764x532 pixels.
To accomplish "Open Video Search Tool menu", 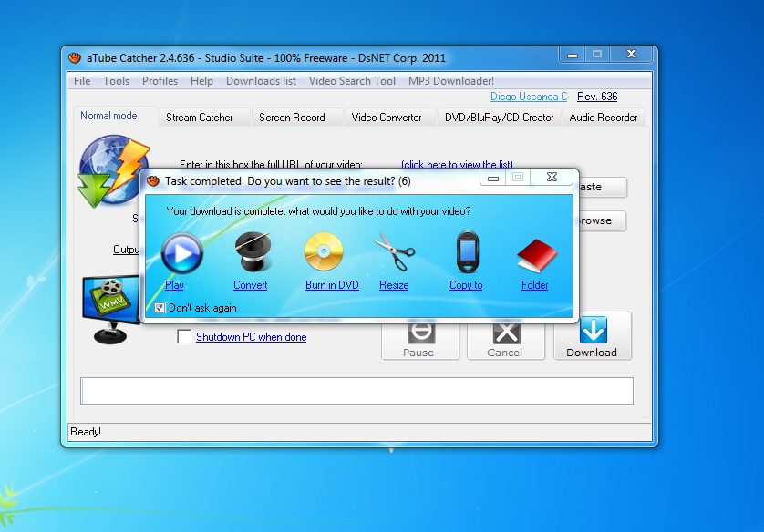I will coord(352,81).
